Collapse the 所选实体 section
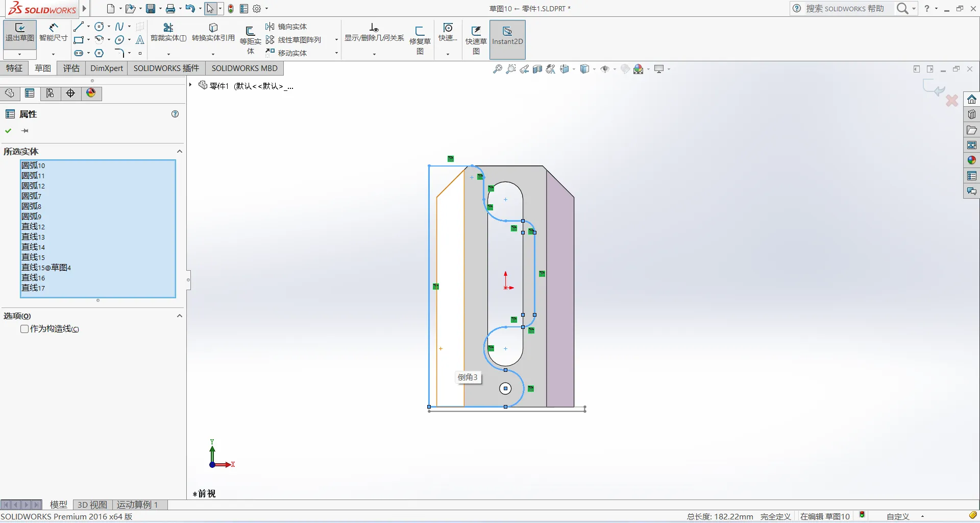980x523 pixels. point(180,151)
